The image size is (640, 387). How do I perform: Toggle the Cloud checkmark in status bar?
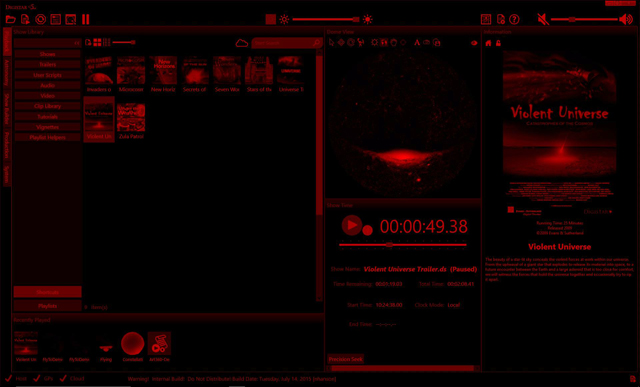63,378
